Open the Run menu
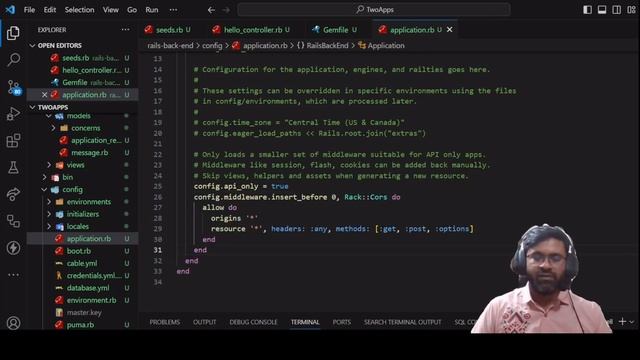The height and width of the screenshot is (360, 640). click(152, 10)
